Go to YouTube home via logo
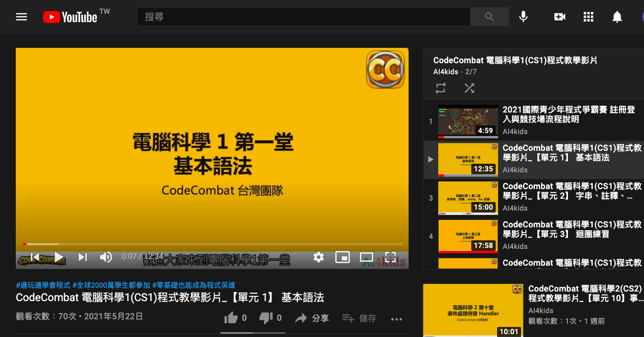Viewport: 644px width, 337px height. click(x=70, y=17)
